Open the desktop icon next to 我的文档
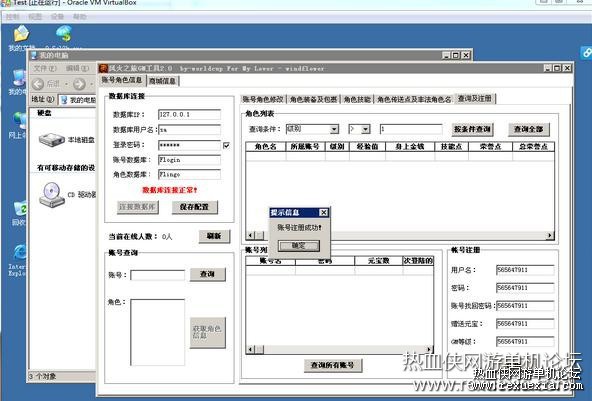The image size is (592, 401). tap(64, 34)
